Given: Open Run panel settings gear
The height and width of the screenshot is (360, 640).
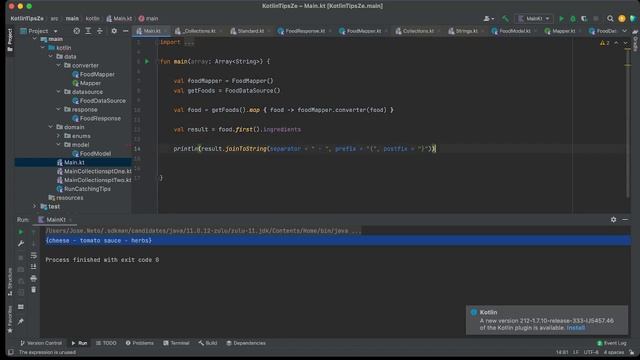Looking at the screenshot, I should [613, 220].
